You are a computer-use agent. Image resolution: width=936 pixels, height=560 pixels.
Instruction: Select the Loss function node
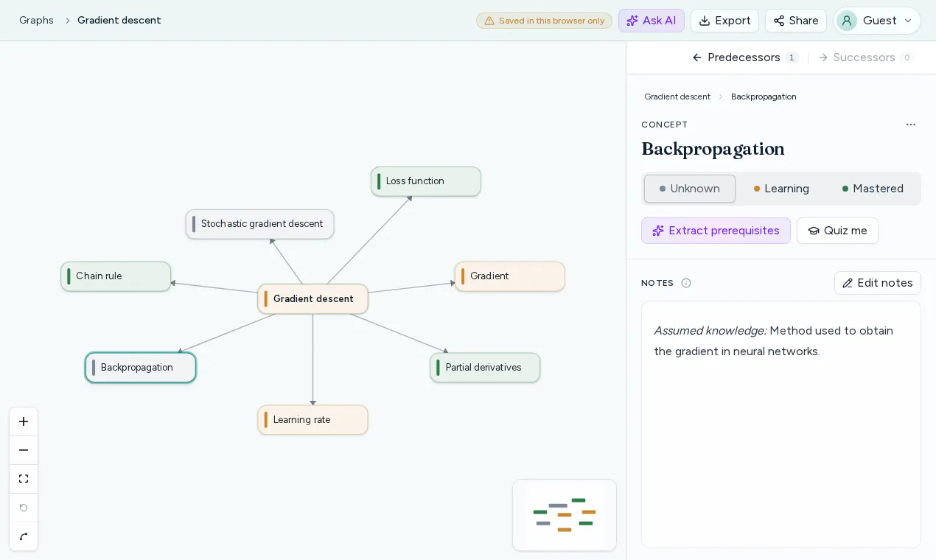[x=426, y=181]
